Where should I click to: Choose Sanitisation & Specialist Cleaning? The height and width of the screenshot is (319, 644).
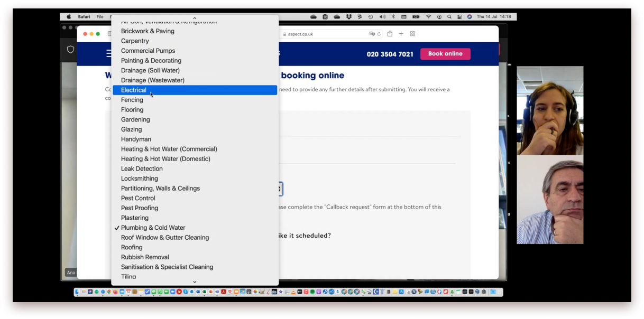coord(195,267)
